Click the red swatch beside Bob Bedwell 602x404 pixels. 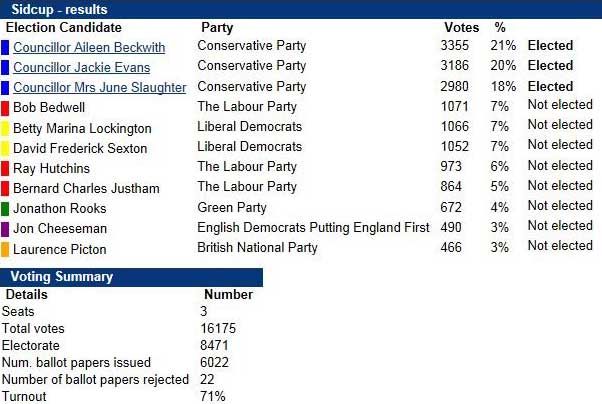point(5,107)
